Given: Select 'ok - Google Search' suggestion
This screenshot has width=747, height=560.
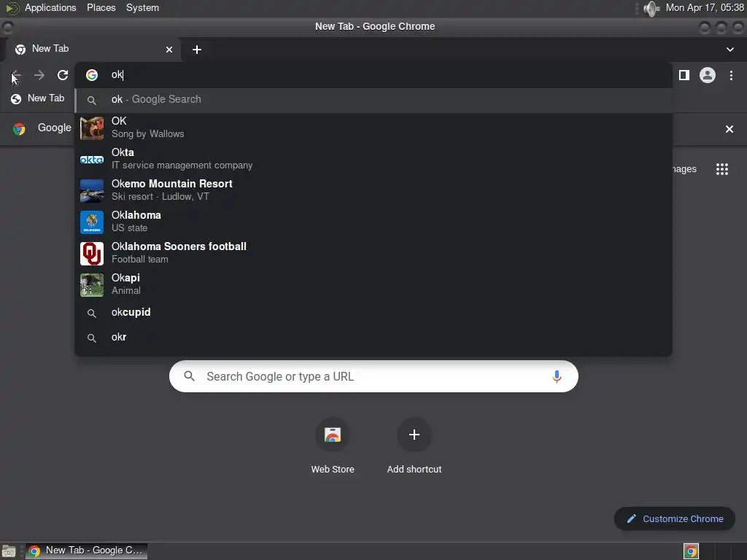Looking at the screenshot, I should point(373,99).
